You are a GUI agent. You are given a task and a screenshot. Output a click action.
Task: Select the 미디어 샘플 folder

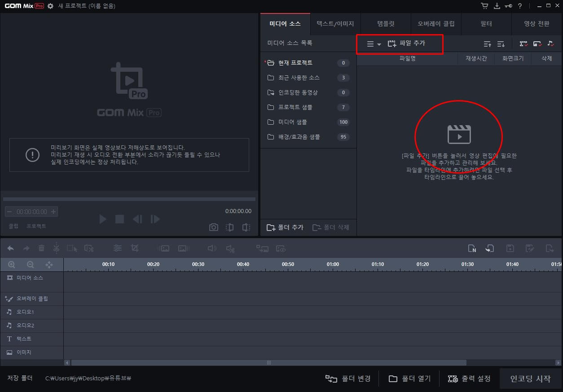point(308,122)
